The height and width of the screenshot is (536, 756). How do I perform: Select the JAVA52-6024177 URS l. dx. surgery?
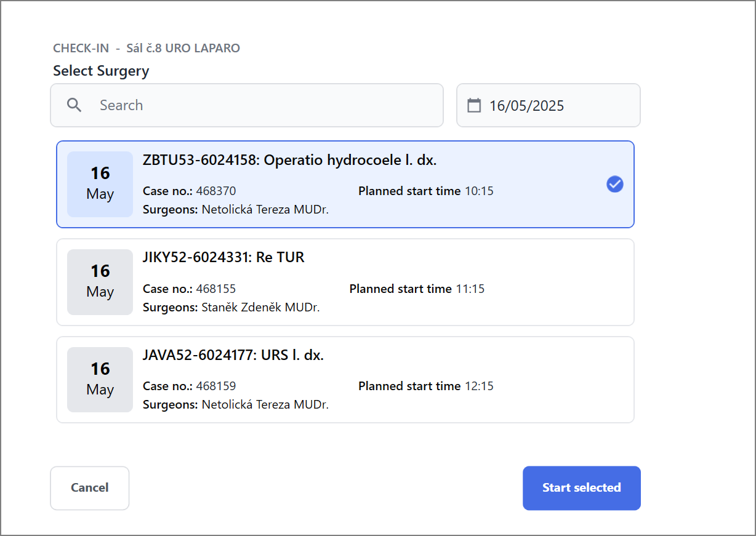click(345, 380)
